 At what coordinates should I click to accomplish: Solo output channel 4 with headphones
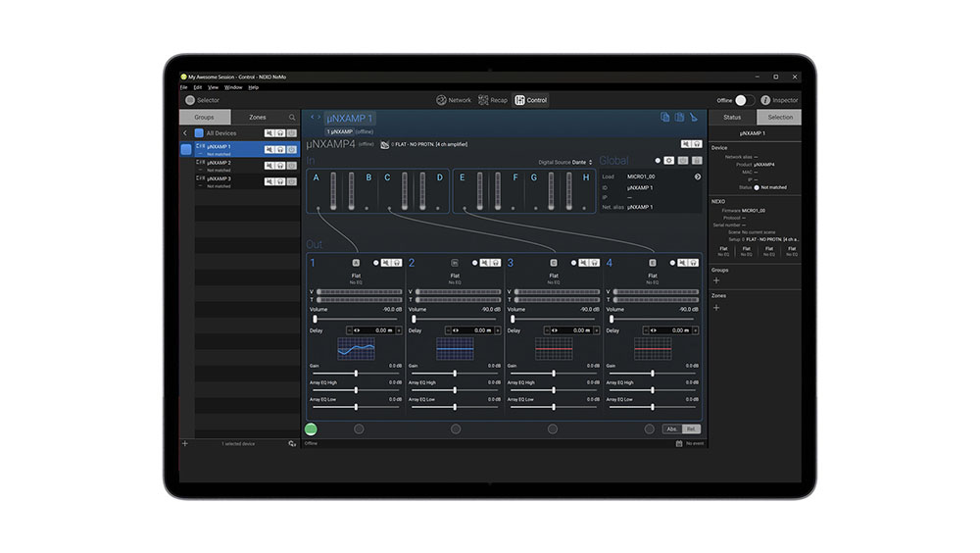(x=693, y=263)
